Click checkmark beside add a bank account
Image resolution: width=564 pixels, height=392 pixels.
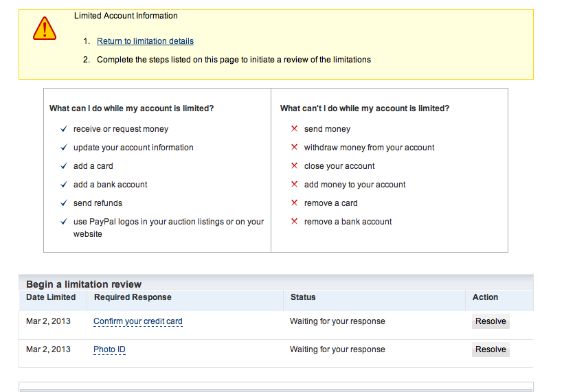click(x=64, y=185)
